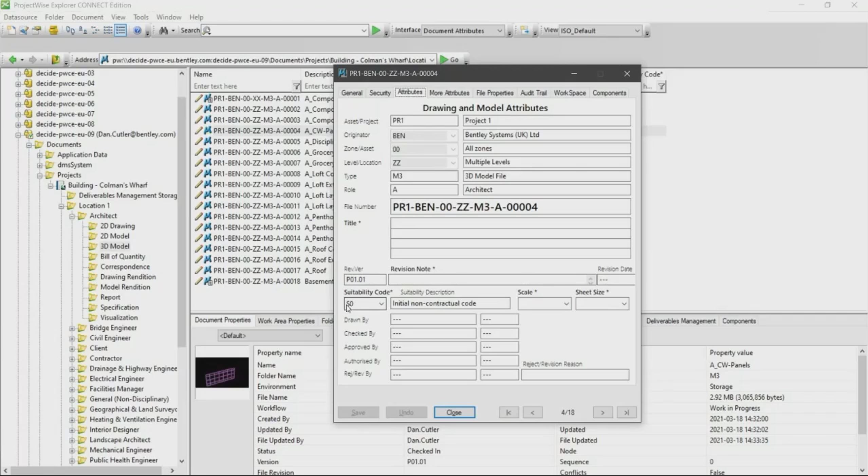
Task: Expand the Bridge Engineer folder node
Action: tap(72, 328)
